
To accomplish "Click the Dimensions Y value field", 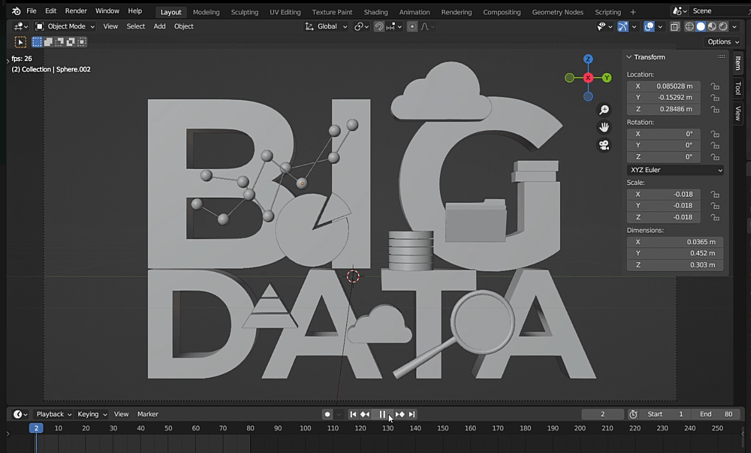I will tap(675, 253).
